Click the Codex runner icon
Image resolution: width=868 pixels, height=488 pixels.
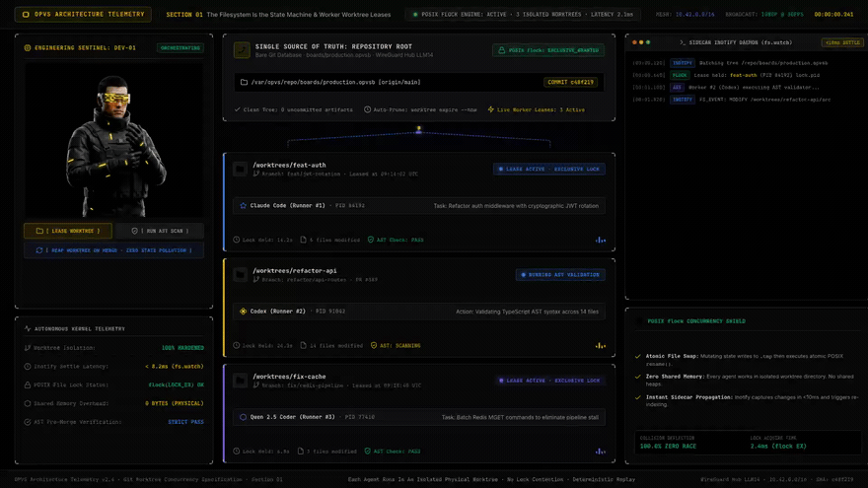pos(243,311)
